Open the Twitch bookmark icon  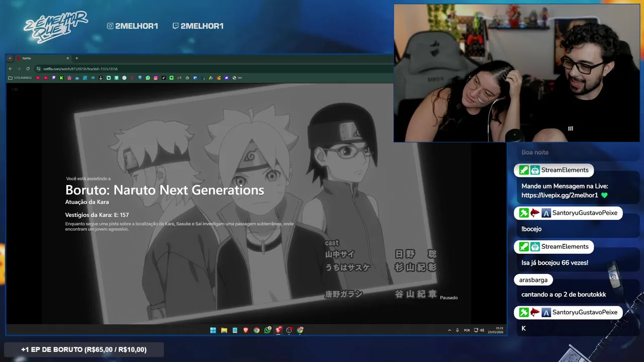point(54,78)
